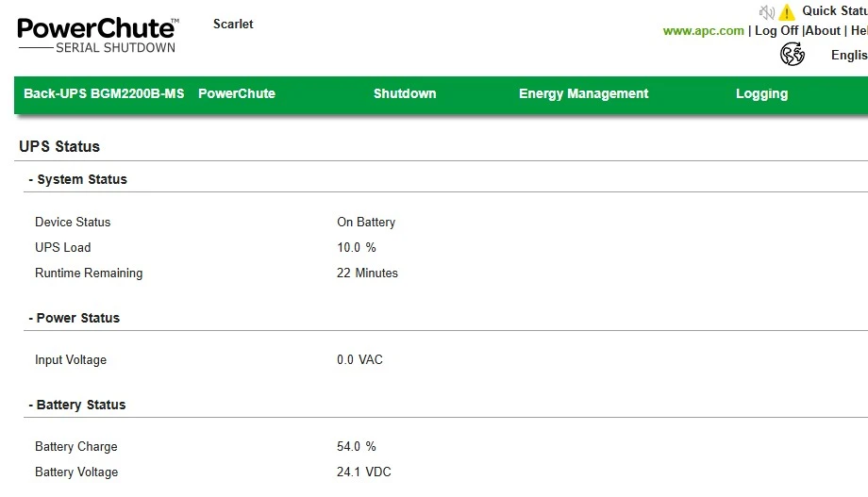
Task: Click the muted audible alarm speaker icon
Action: click(767, 12)
